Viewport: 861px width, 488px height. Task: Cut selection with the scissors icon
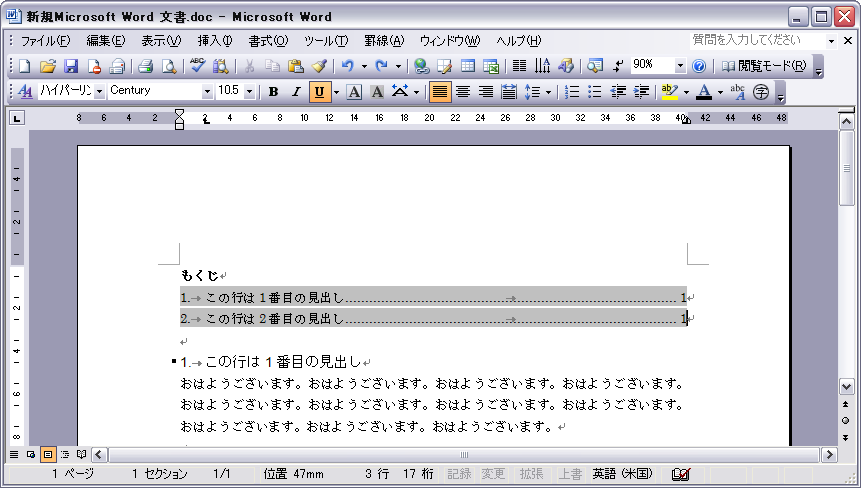pos(249,66)
